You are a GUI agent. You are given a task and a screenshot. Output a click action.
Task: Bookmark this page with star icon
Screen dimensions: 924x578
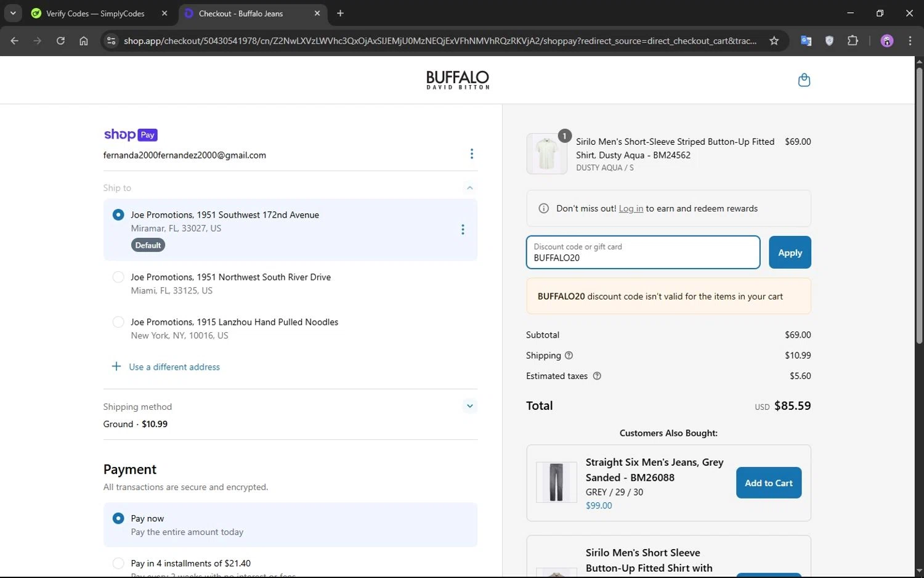pos(774,41)
